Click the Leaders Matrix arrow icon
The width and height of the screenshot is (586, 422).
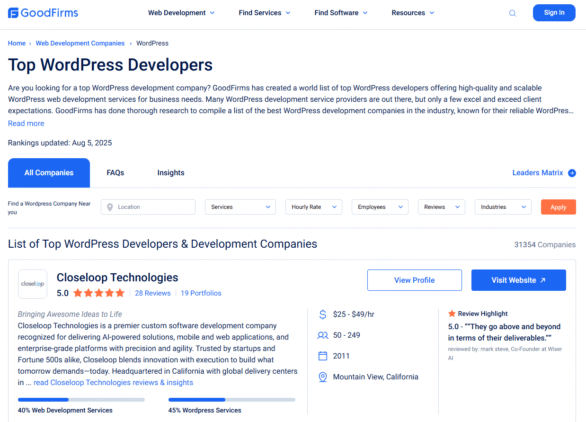(572, 173)
